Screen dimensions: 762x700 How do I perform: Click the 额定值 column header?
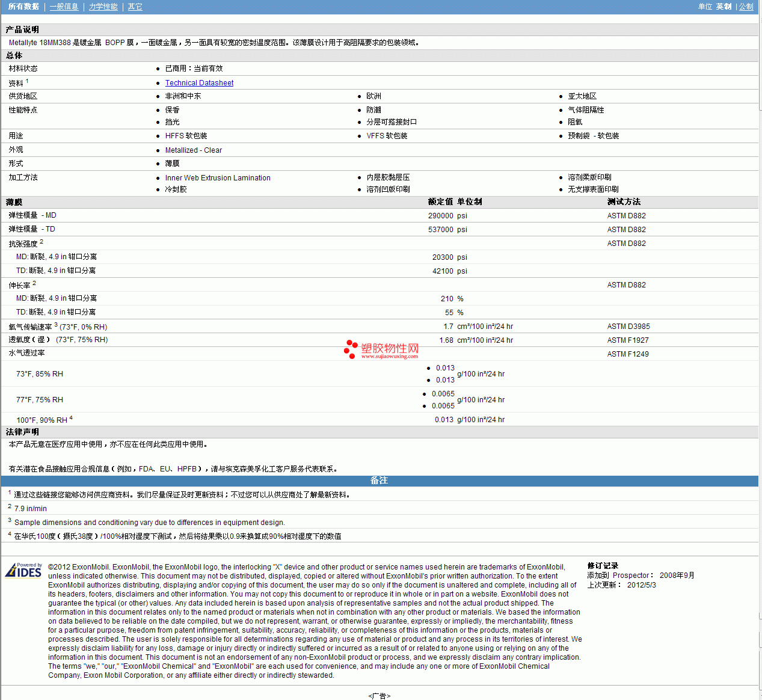coord(440,202)
